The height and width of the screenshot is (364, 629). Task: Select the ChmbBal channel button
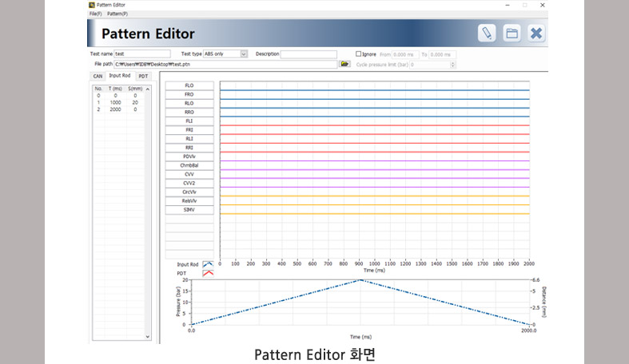click(189, 165)
